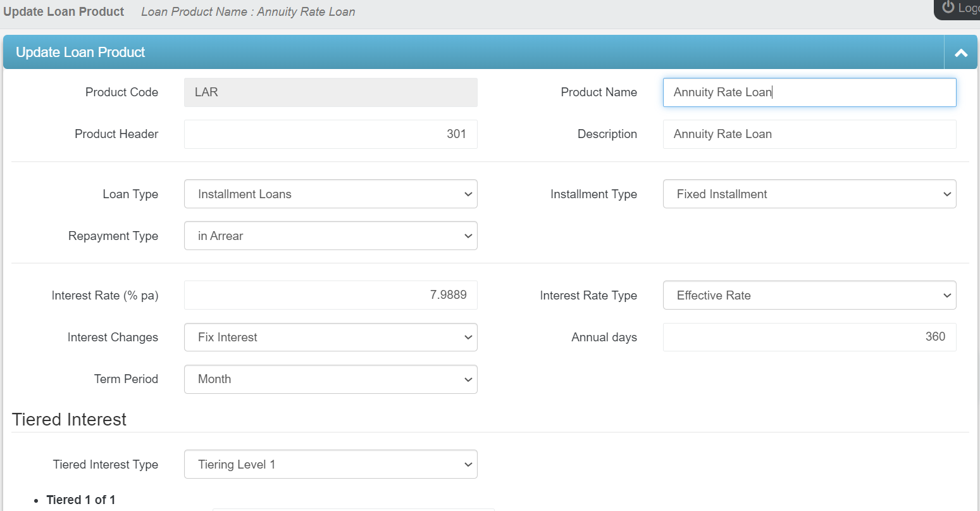Click the Update Loan Product page title
This screenshot has height=511, width=980.
(x=63, y=11)
